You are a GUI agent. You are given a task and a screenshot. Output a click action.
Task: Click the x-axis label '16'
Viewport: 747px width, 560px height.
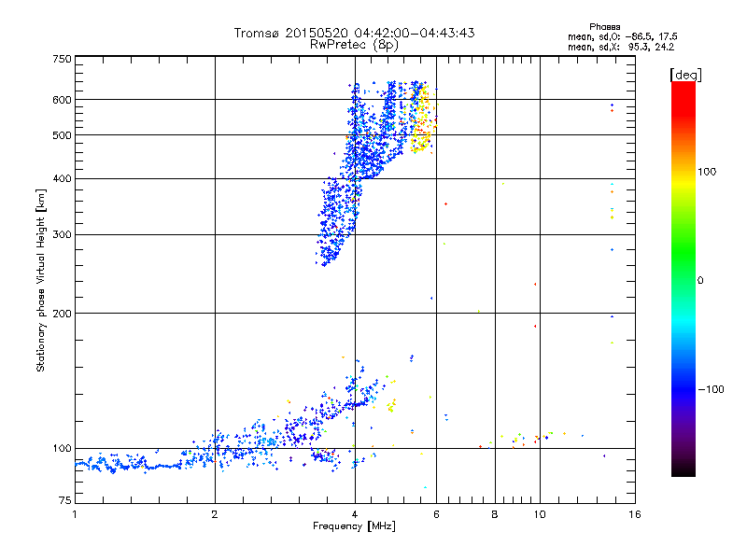635,514
